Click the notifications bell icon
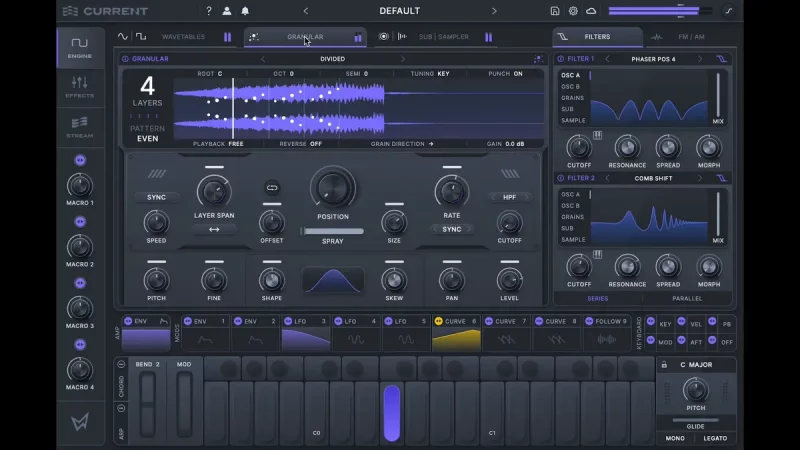Viewport: 800px width, 450px height. 245,11
